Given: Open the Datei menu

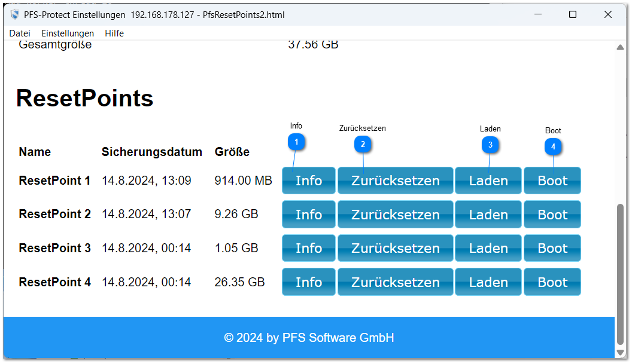Looking at the screenshot, I should coord(20,33).
